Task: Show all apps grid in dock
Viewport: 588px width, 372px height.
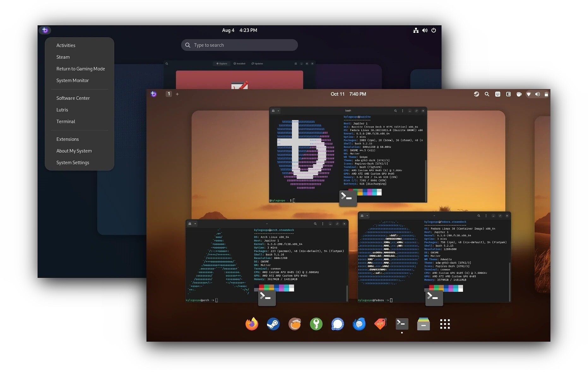Action: click(x=445, y=324)
